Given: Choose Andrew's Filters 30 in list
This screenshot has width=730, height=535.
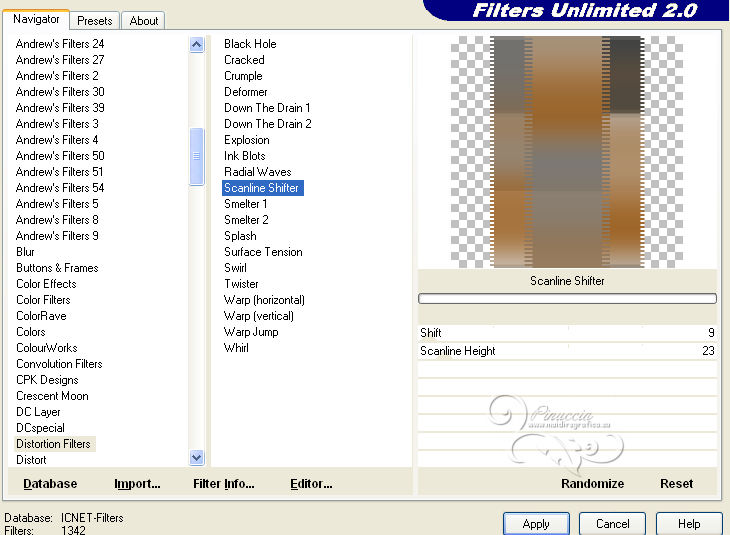Looking at the screenshot, I should pos(60,92).
